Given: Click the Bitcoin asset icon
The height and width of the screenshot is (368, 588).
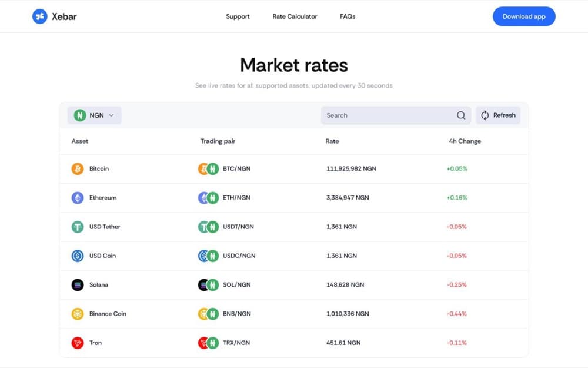Looking at the screenshot, I should coord(78,168).
